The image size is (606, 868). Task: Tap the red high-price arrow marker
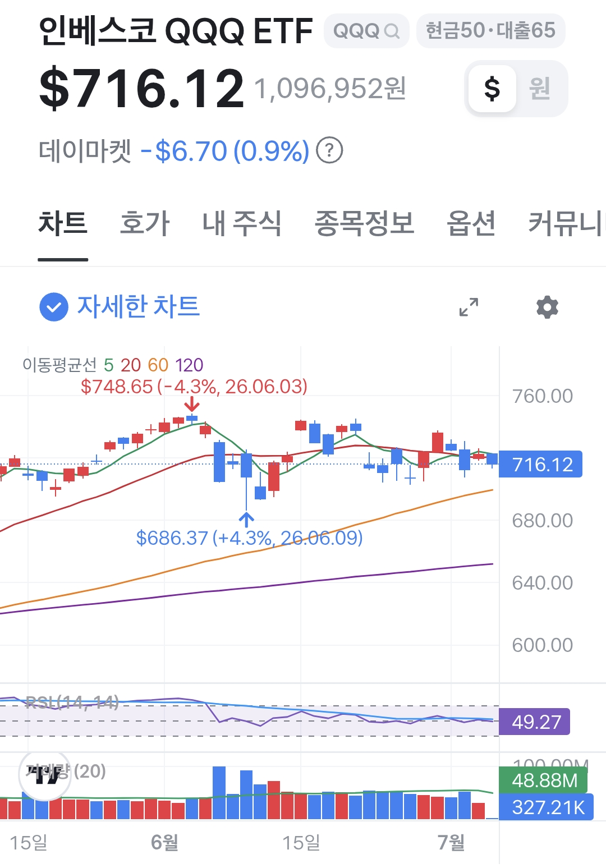(x=192, y=404)
